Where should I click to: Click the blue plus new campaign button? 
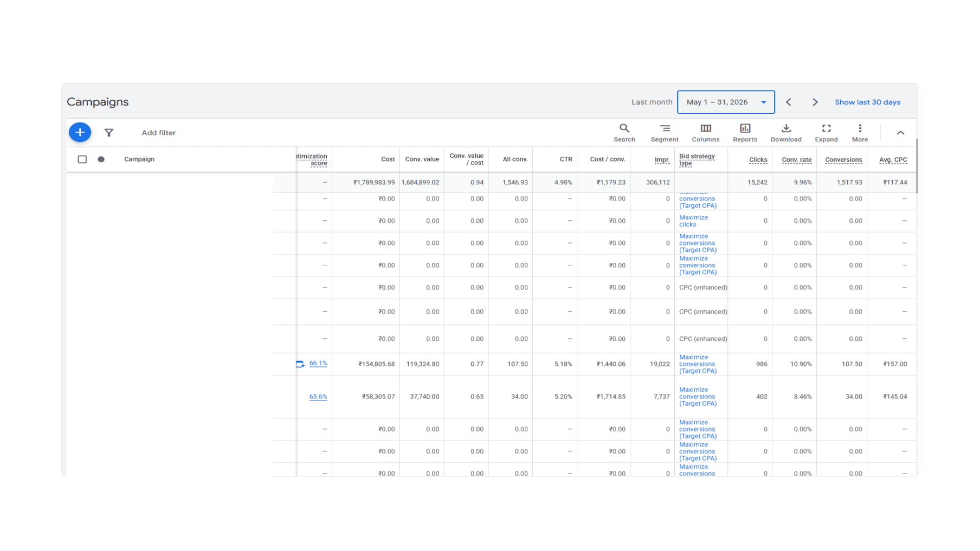pos(80,132)
